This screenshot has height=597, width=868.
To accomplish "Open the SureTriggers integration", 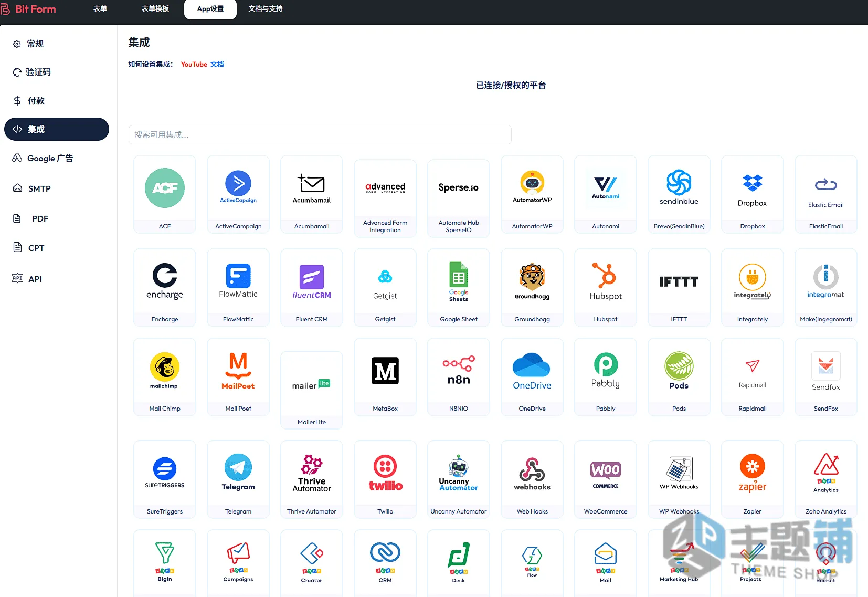I will (x=165, y=479).
